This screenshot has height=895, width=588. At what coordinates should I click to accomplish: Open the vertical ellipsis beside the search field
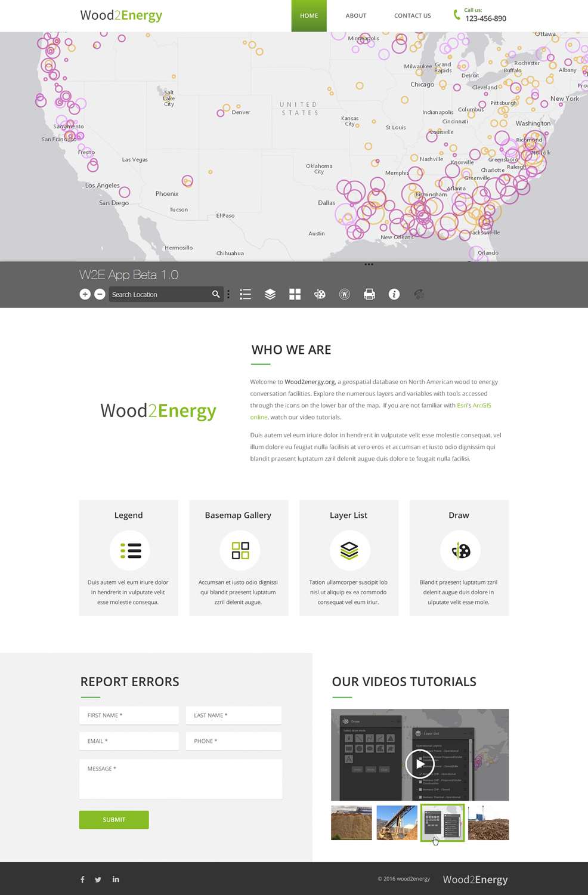click(x=228, y=294)
